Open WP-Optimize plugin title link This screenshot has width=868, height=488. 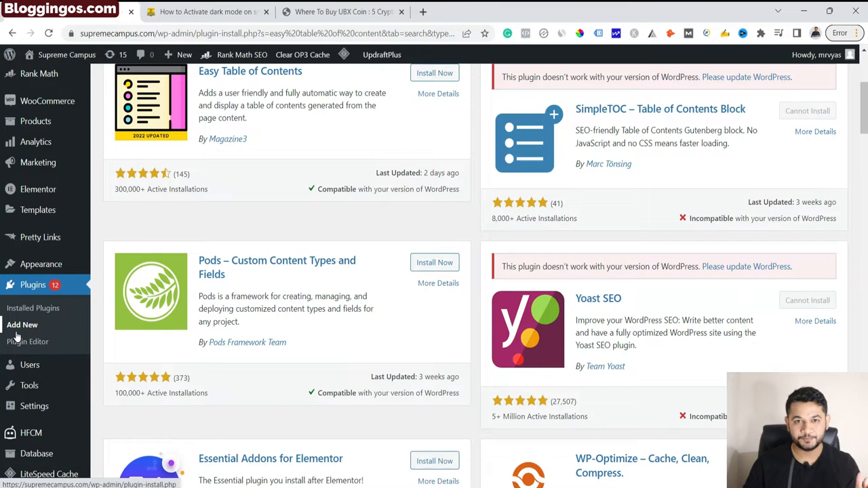[x=642, y=466]
